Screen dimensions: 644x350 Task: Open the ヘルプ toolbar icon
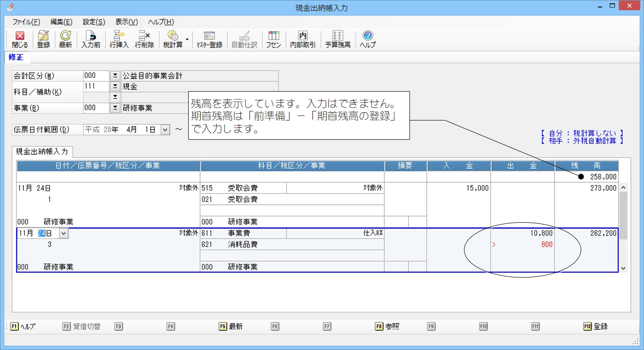pos(367,39)
